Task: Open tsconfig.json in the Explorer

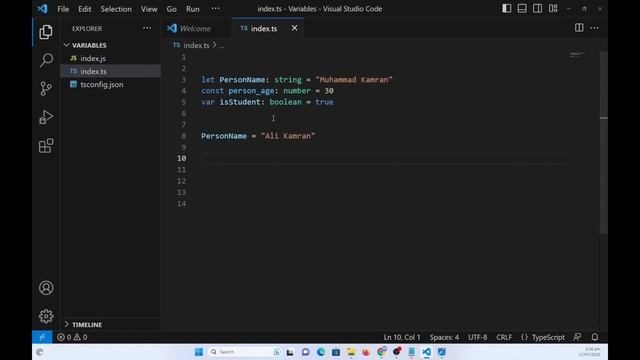Action: click(110, 84)
